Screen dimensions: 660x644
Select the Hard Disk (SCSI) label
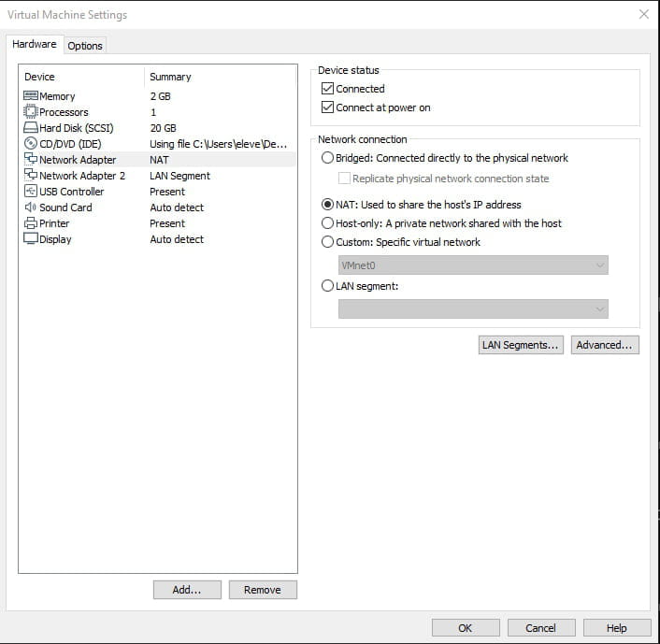click(x=77, y=128)
